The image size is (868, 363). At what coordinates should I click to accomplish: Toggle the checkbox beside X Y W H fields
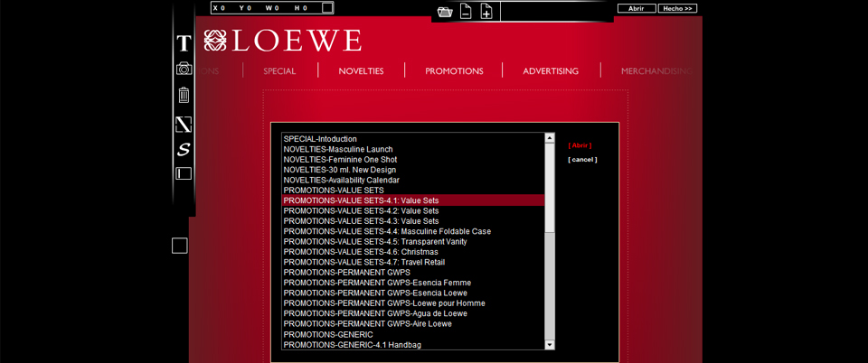pos(327,8)
